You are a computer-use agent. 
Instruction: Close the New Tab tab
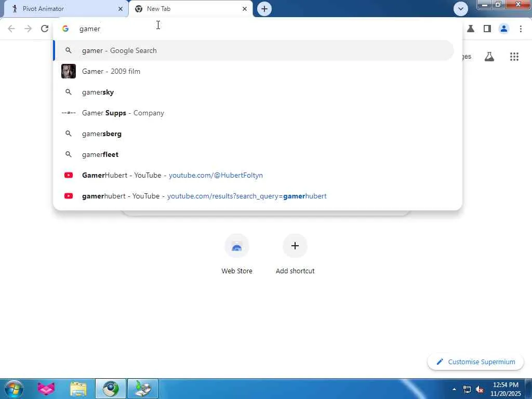pos(245,9)
